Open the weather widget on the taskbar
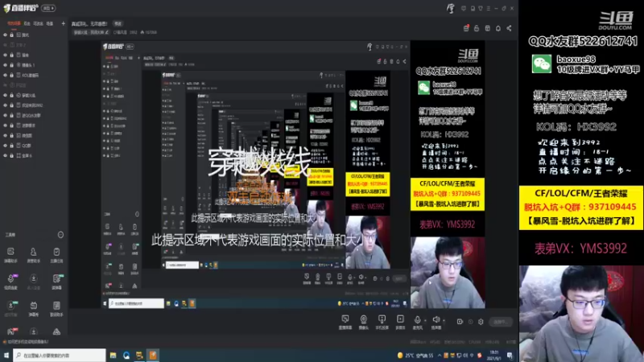 pyautogui.click(x=415, y=356)
